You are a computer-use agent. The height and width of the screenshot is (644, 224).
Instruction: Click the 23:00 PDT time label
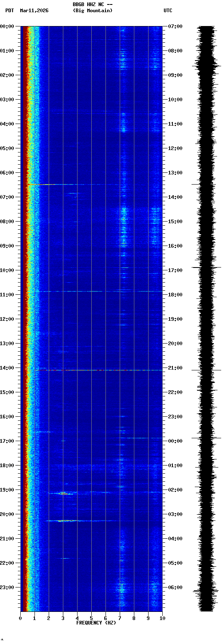[x=7, y=587]
